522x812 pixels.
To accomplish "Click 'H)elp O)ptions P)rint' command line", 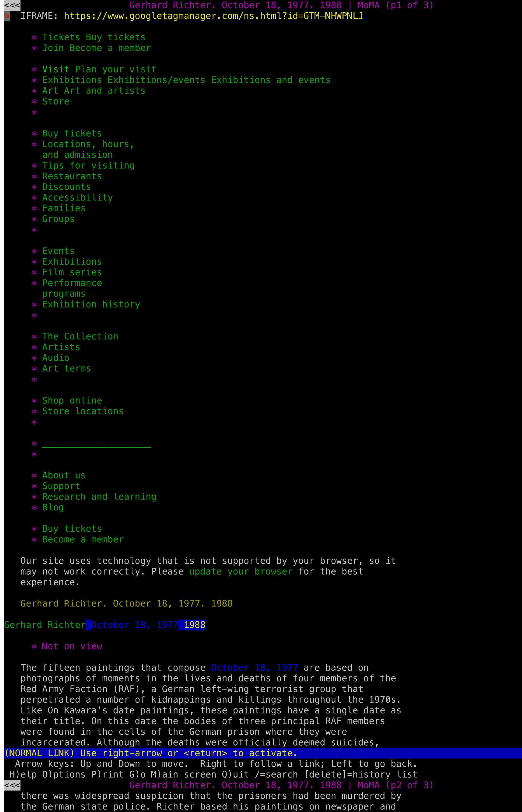I will pyautogui.click(x=213, y=774).
